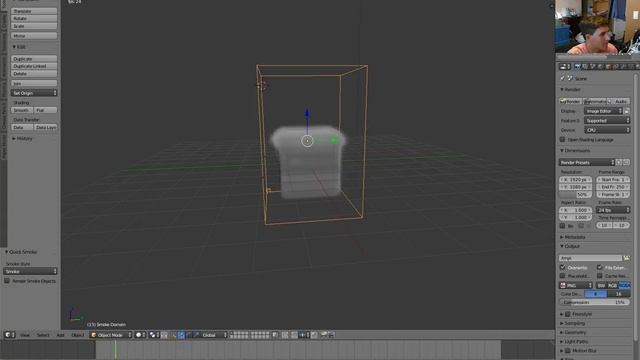Open the Object menu in 3D header
This screenshot has height=360, width=640.
point(78,335)
